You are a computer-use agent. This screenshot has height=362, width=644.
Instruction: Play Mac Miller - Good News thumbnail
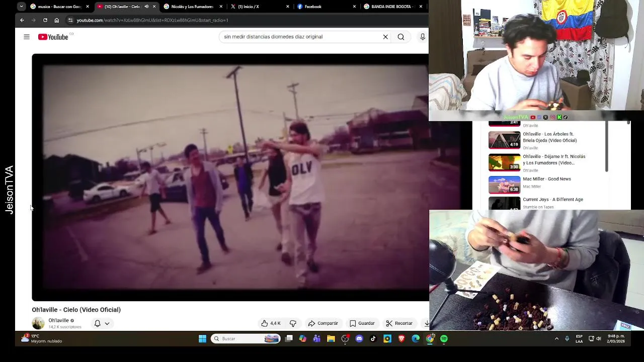point(505,185)
